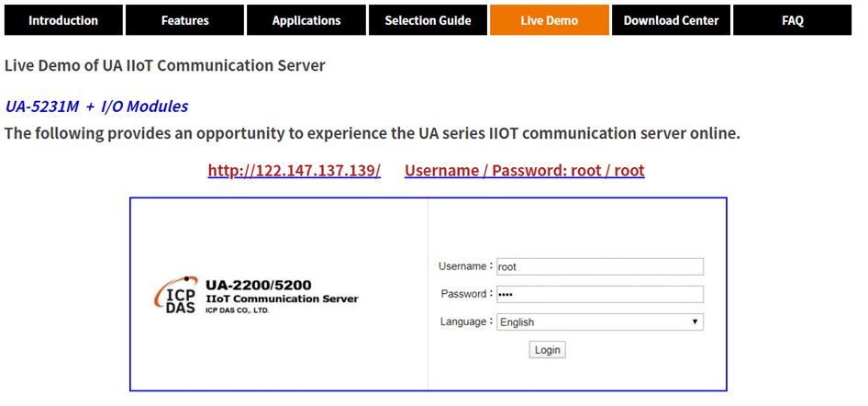Click the Live Demo of UA IIoT Communication Server title
This screenshot has width=868, height=406.
(x=165, y=65)
